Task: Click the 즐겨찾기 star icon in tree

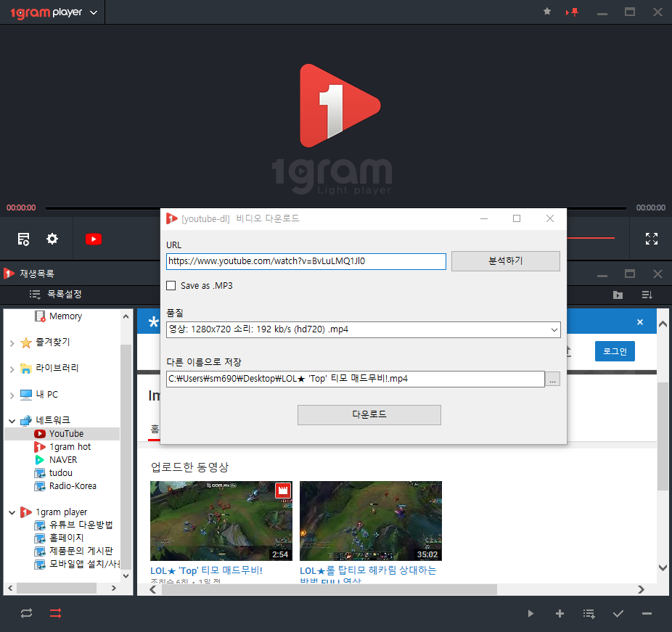Action: point(26,342)
